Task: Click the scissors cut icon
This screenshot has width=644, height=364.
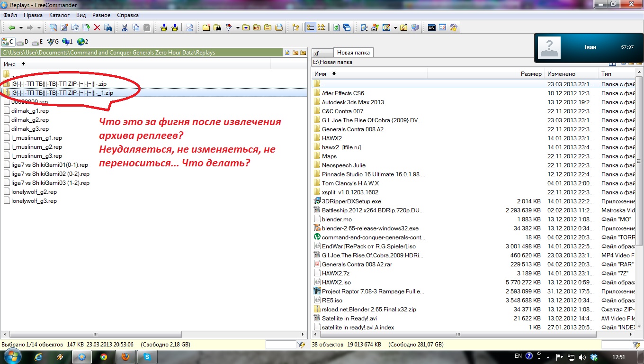Action: point(124,27)
